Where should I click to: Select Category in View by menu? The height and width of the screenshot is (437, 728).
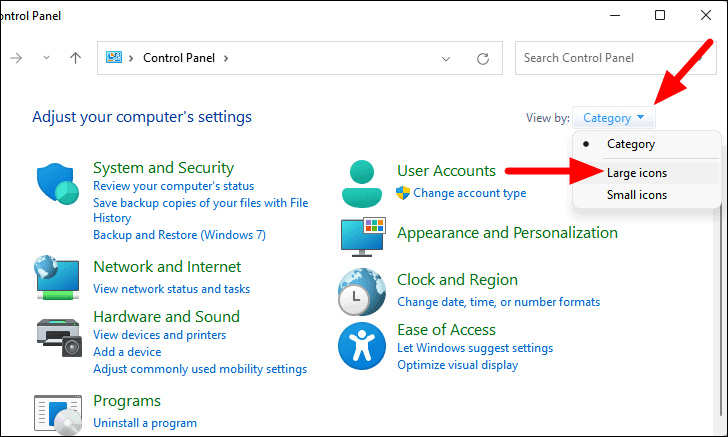click(646, 144)
